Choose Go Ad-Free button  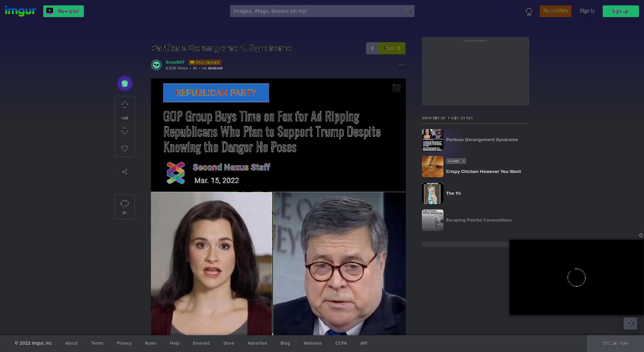point(555,11)
